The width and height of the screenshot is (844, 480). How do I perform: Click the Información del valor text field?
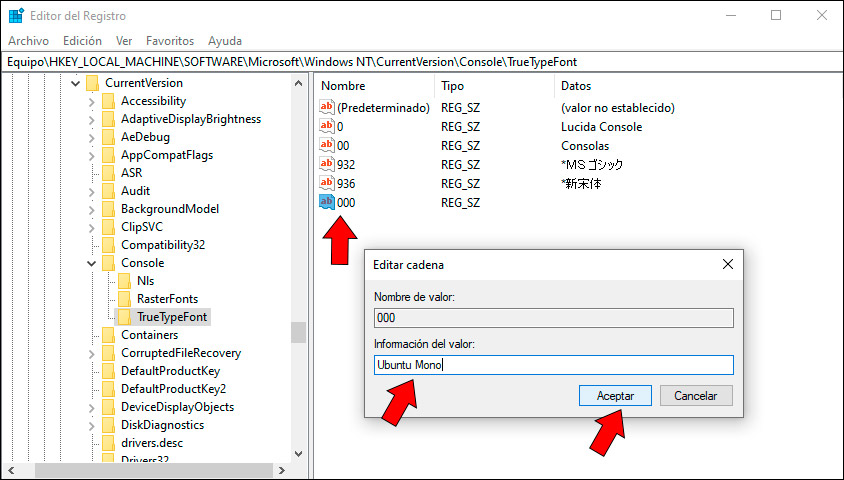tap(554, 365)
